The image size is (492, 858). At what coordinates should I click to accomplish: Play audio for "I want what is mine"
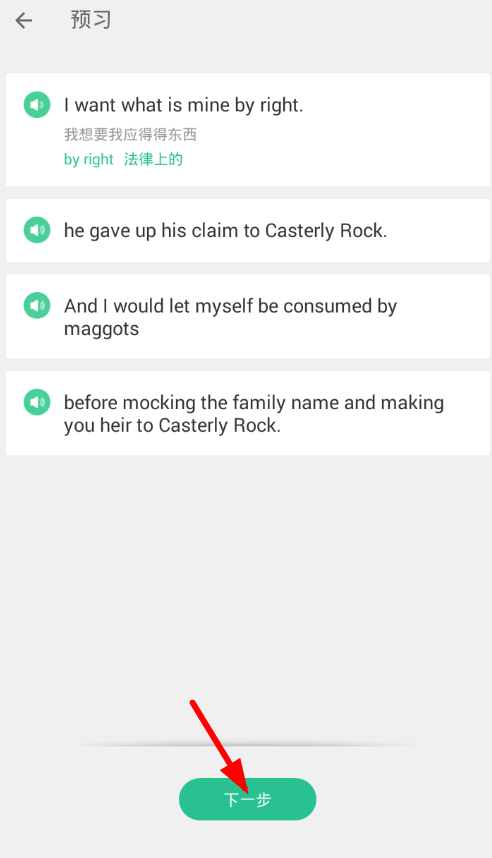pyautogui.click(x=37, y=105)
